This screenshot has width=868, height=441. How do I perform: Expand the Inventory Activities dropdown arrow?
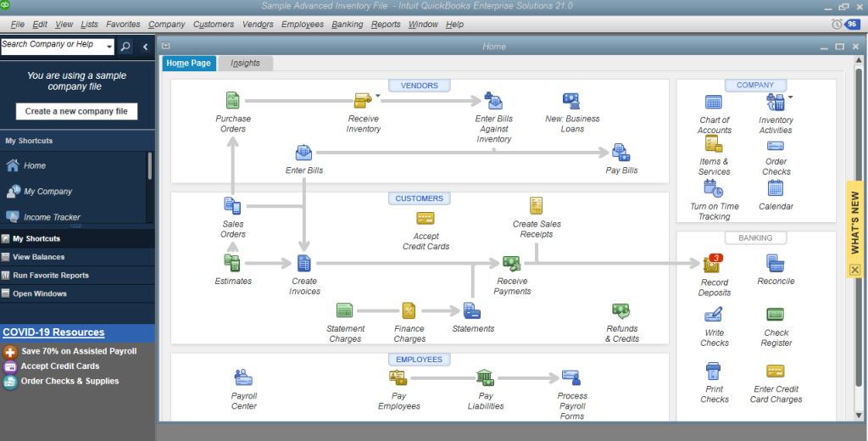tap(790, 97)
